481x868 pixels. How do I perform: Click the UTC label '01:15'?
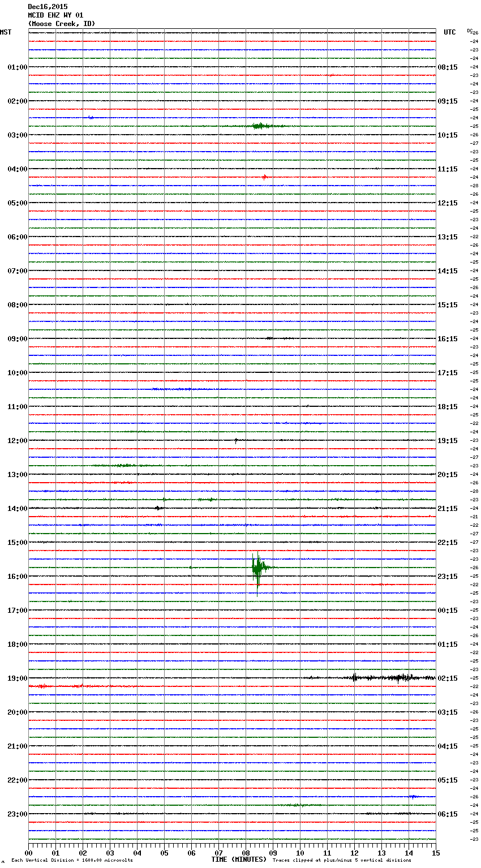point(448,644)
